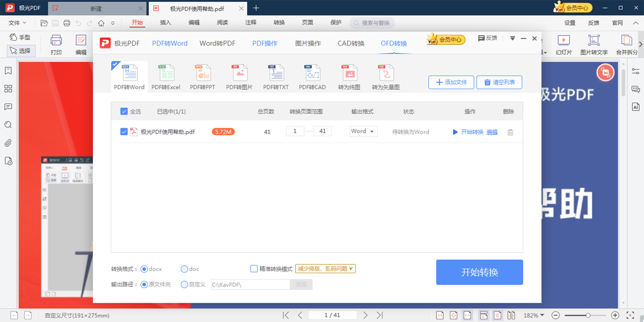Open the 幻灯片 slideshow tool
The height and width of the screenshot is (322, 644).
pos(563,45)
